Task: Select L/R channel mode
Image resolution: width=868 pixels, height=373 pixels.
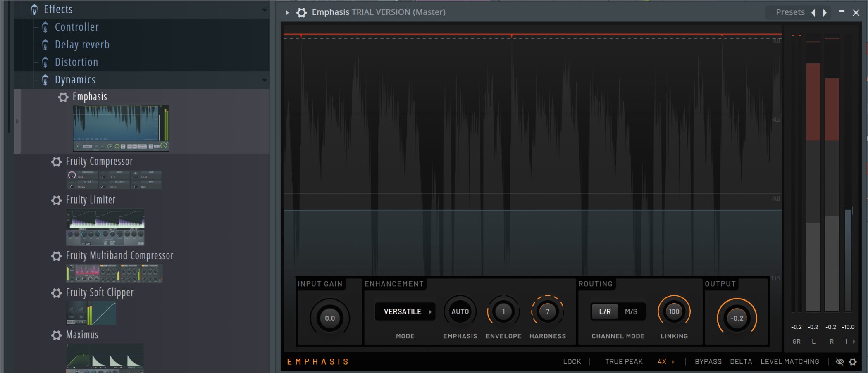Action: pyautogui.click(x=605, y=311)
